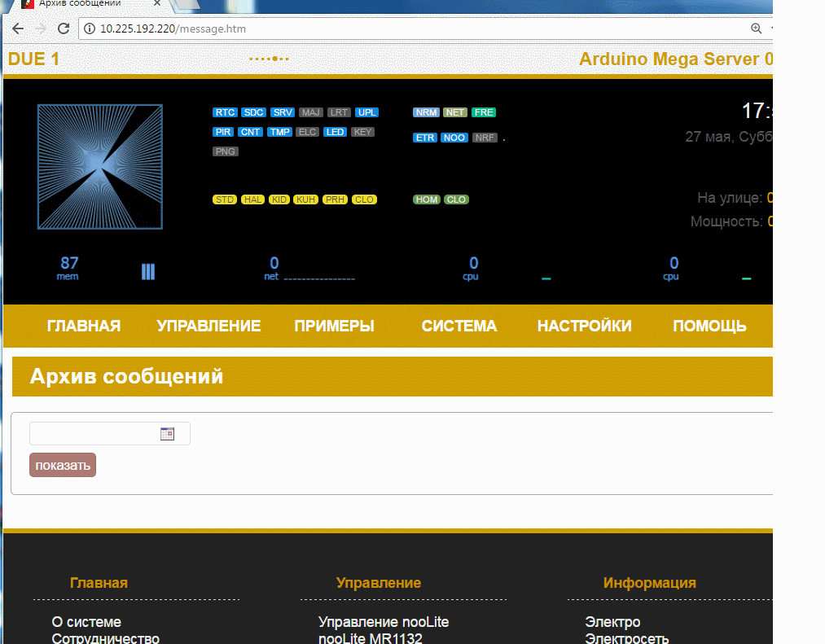
Task: Open the date picker calendar
Action: pos(168,433)
